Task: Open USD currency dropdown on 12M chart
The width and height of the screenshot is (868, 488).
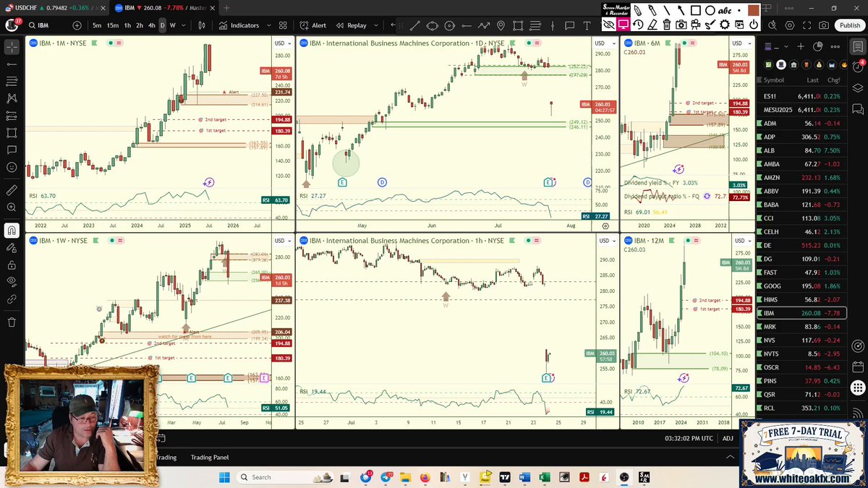Action: click(742, 241)
